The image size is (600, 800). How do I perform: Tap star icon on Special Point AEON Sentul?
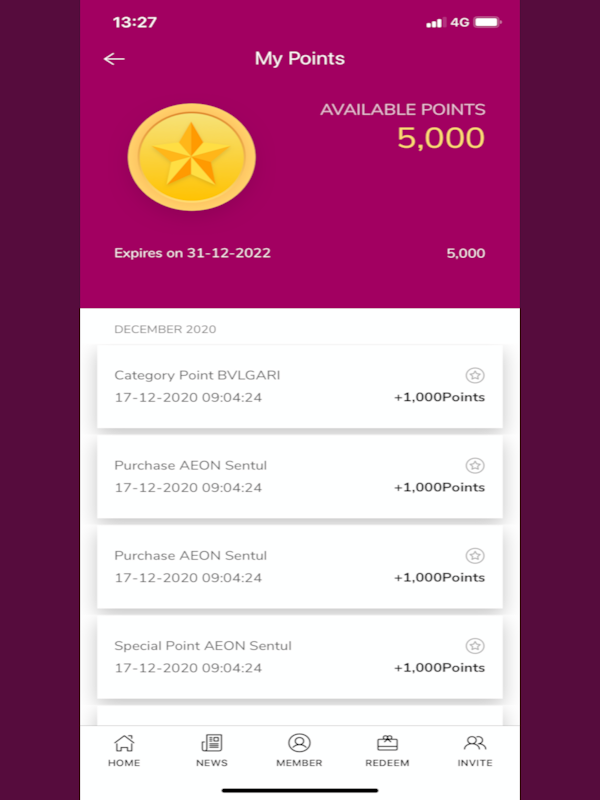click(475, 646)
